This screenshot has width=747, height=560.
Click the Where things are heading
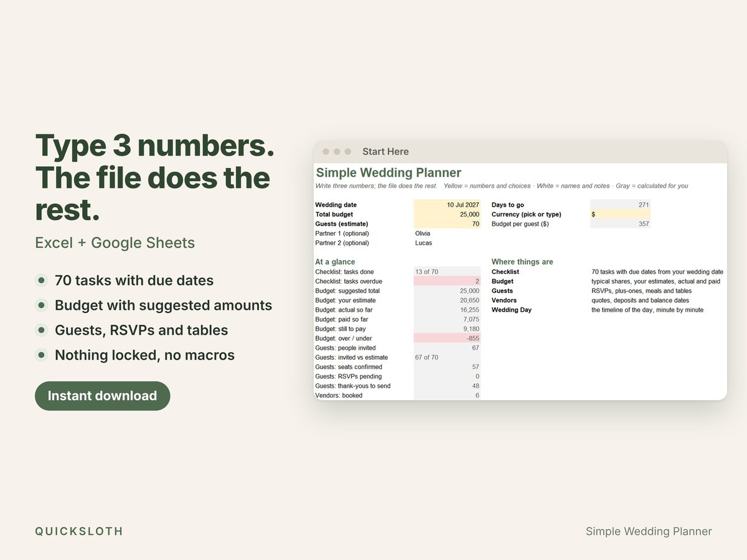click(522, 262)
